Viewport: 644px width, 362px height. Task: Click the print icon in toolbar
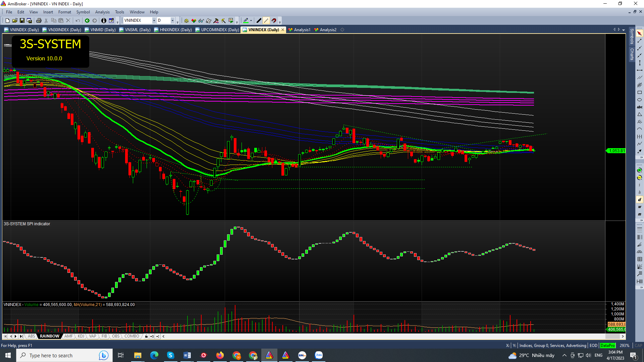click(x=39, y=21)
